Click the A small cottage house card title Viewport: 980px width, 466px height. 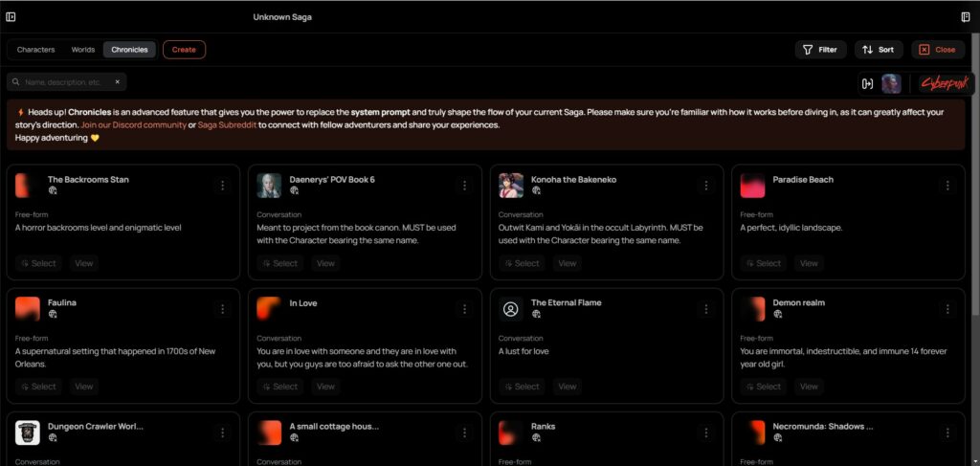[334, 427]
